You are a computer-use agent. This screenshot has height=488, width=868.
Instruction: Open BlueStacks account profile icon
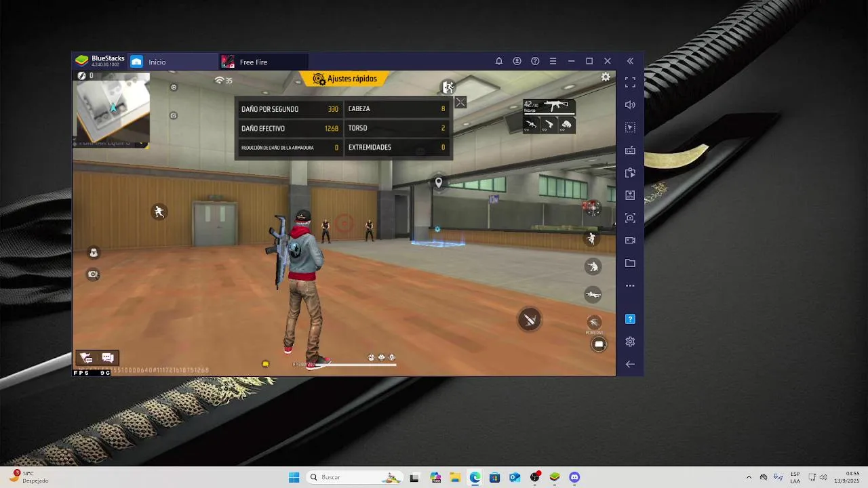pyautogui.click(x=517, y=61)
